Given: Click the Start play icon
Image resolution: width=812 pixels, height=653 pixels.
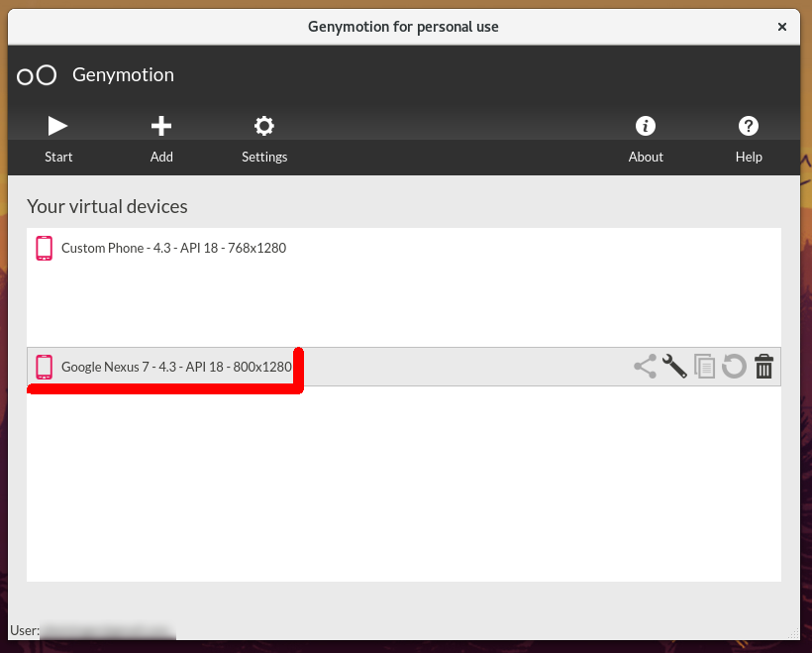Looking at the screenshot, I should [57, 126].
